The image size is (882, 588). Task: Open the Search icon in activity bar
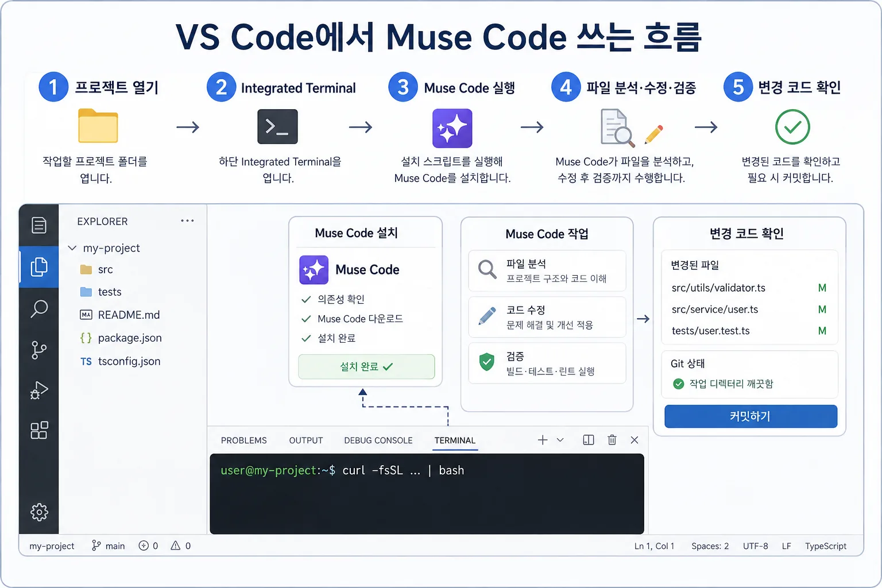point(39,308)
